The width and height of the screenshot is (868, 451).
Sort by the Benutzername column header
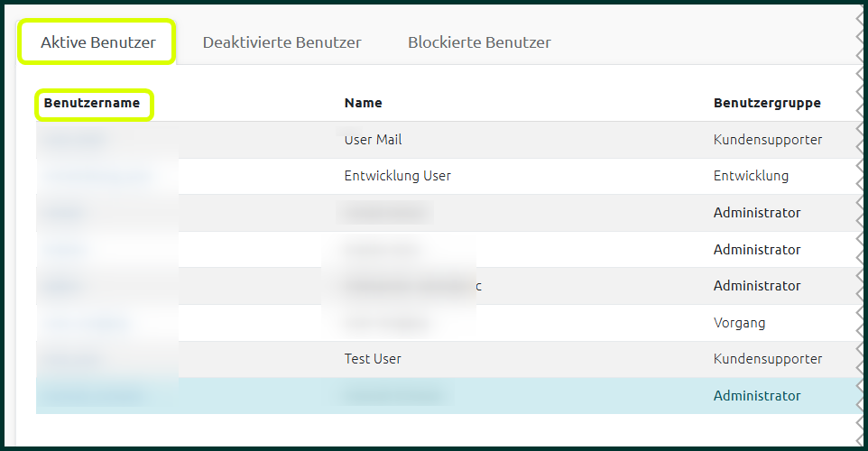[92, 103]
